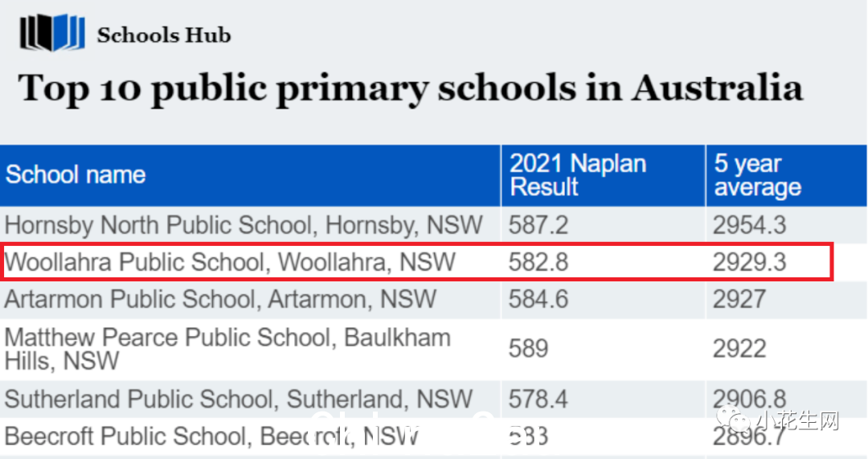This screenshot has width=868, height=459.
Task: Click Woollahra's 582.8 Naplan result
Action: [538, 262]
